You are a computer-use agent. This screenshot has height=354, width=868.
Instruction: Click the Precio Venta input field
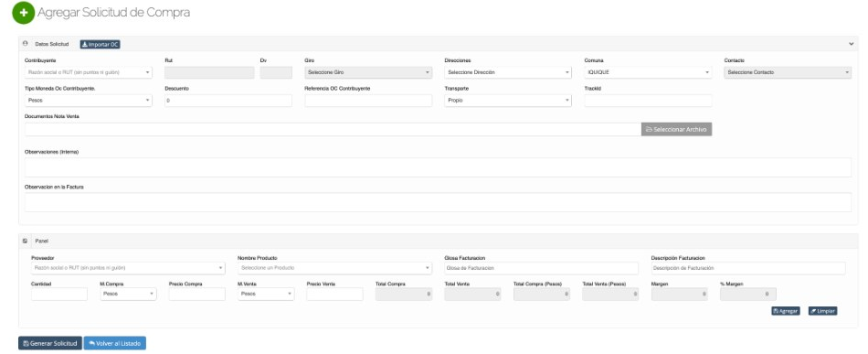click(335, 295)
